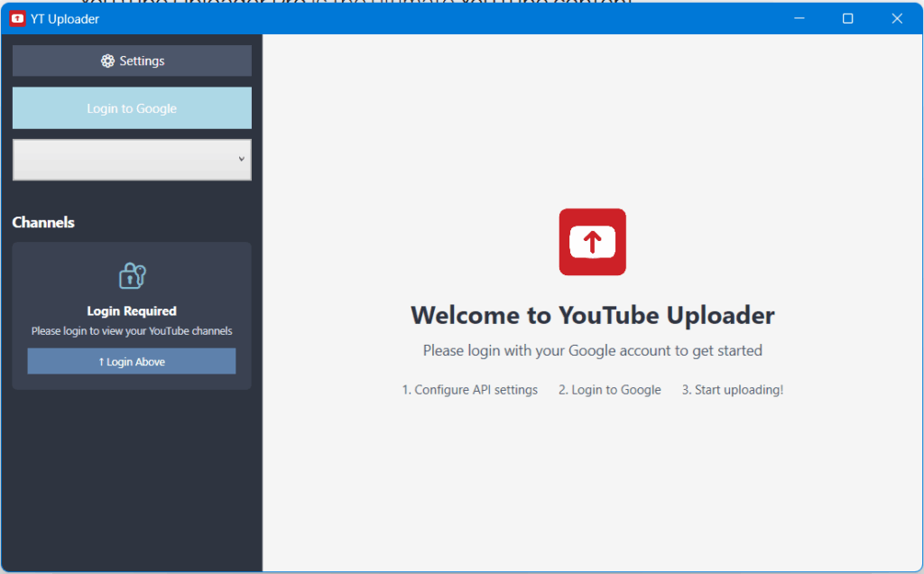Viewport: 924px width, 574px height.
Task: Open the Settings button
Action: 132,60
